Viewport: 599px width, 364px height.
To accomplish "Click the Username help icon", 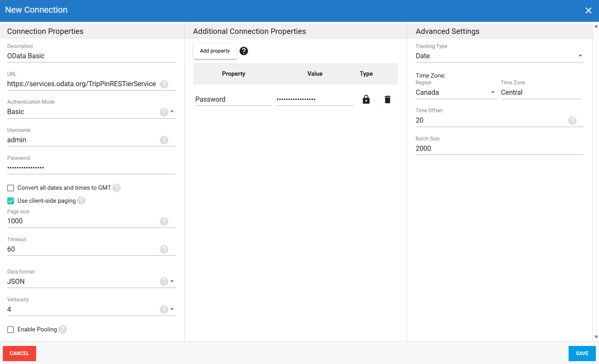I will (164, 140).
